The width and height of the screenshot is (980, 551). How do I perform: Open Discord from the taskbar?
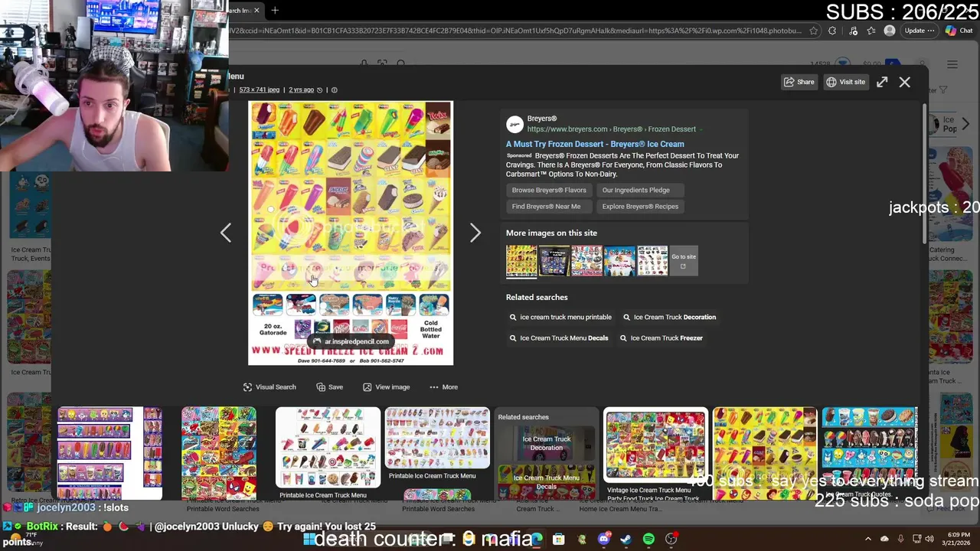(603, 540)
